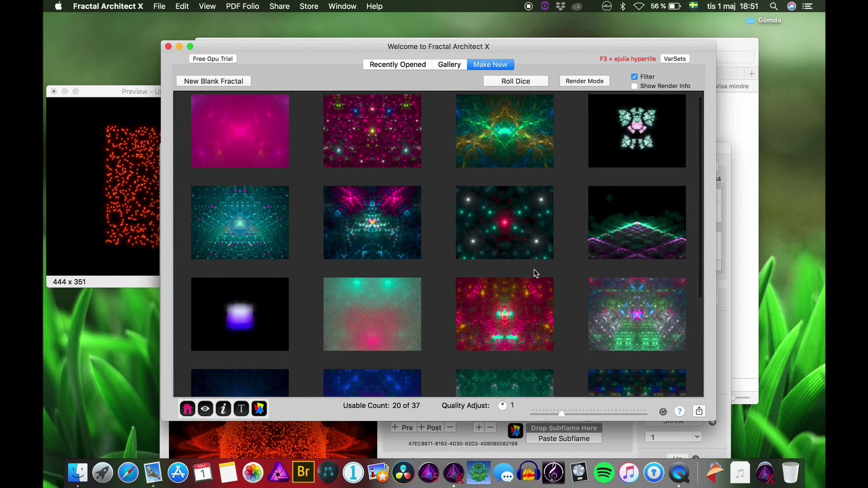The image size is (868, 488).
Task: Switch to the Gallery tab
Action: [449, 64]
